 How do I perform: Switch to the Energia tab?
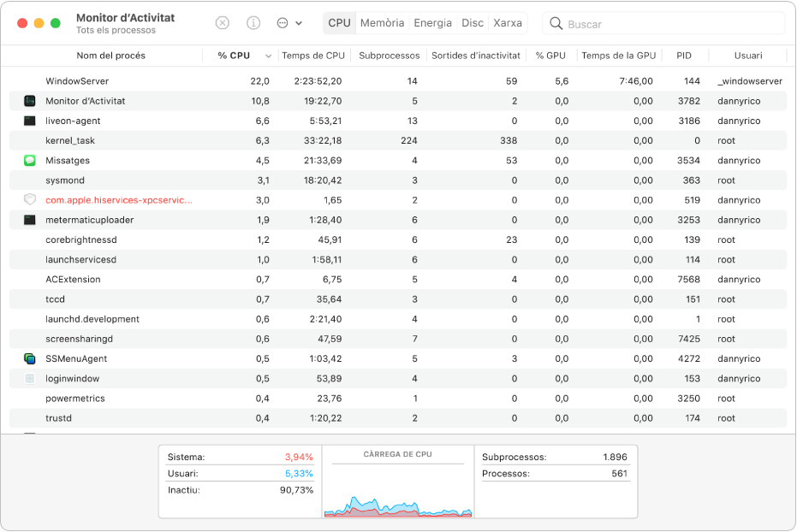(x=432, y=23)
